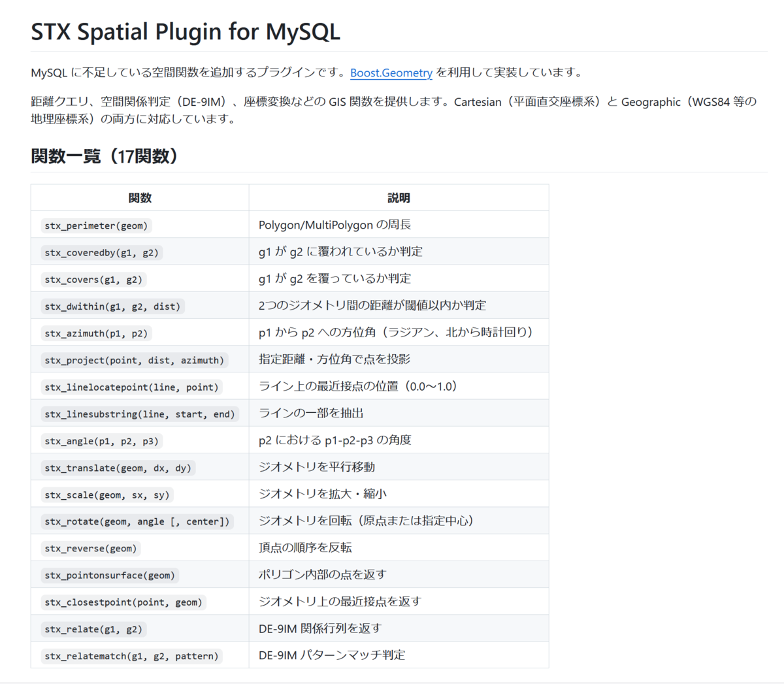The width and height of the screenshot is (784, 684).
Task: Click description g1 が g2 に覆われているか判定
Action: coord(340,252)
